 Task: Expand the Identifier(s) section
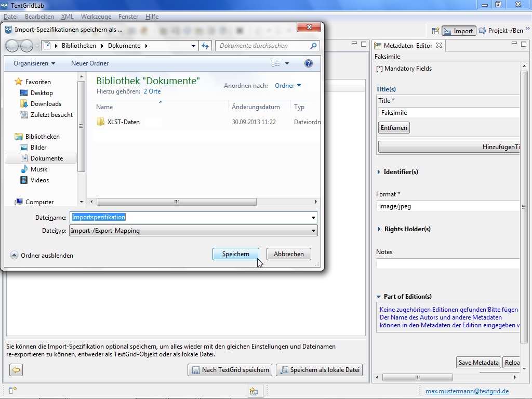point(401,172)
